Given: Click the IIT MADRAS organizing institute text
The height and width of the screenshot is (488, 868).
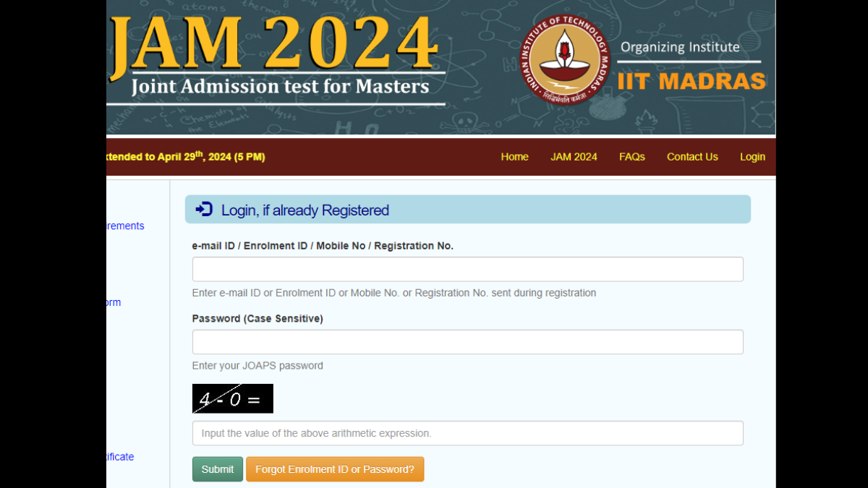Looking at the screenshot, I should point(691,81).
